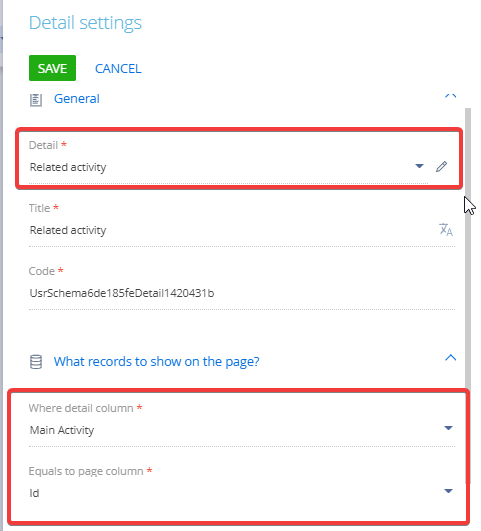Viewport: 481px width, 531px height.
Task: Open the Detail dropdown arrow
Action: (419, 166)
